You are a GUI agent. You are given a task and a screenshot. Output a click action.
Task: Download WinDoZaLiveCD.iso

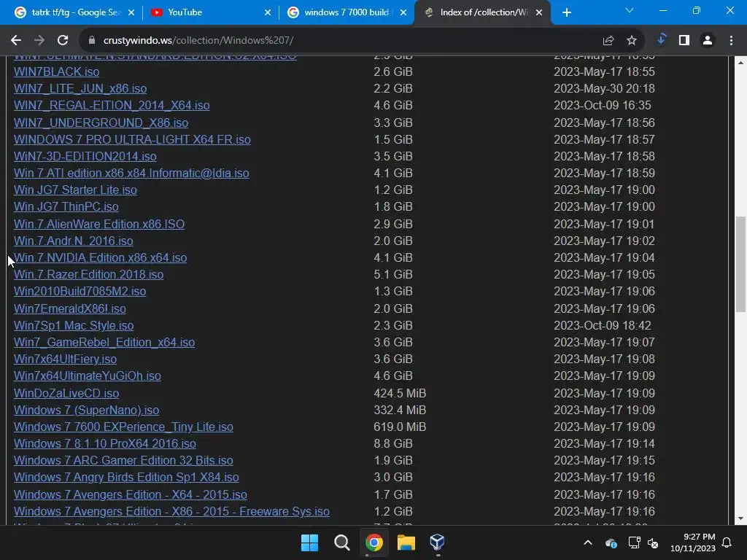[66, 393]
